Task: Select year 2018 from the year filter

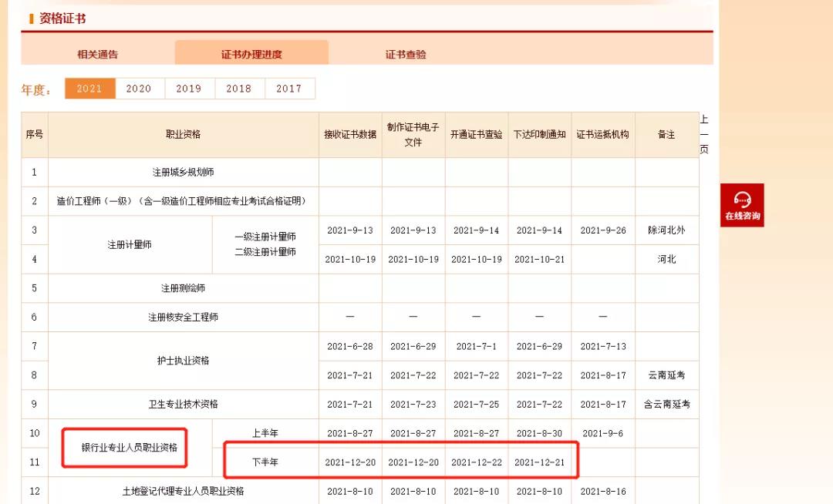Action: (239, 88)
